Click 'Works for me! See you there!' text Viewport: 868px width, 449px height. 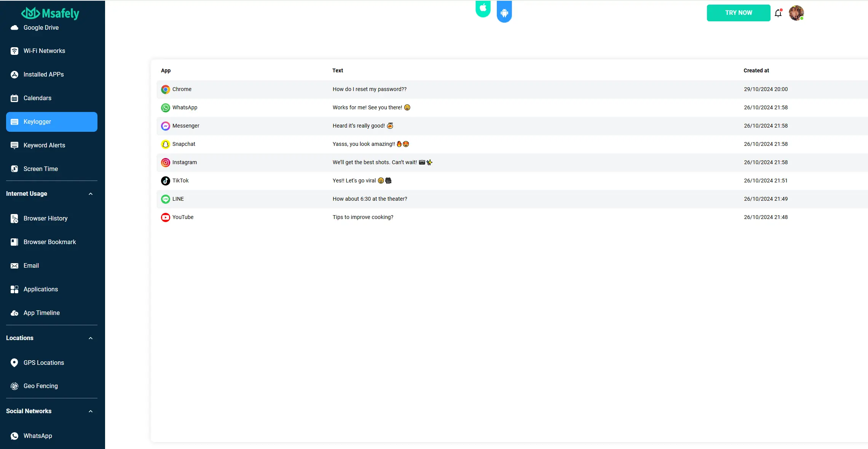click(367, 107)
